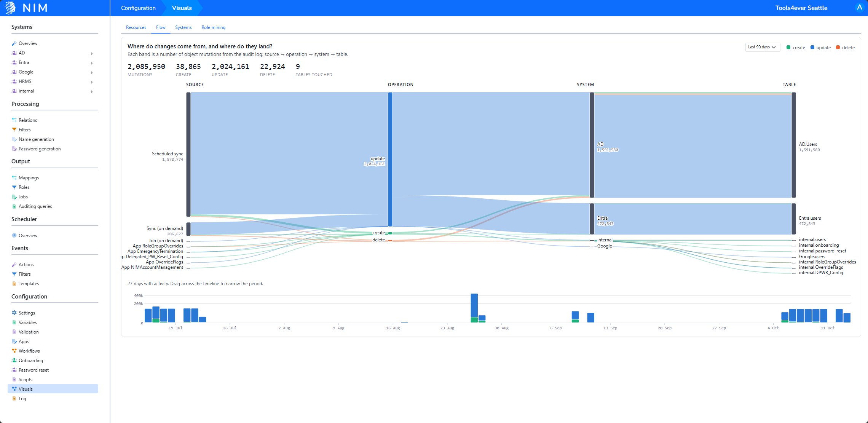Click the Auditing queries icon
Screen dimensions: 868x423
[14, 206]
